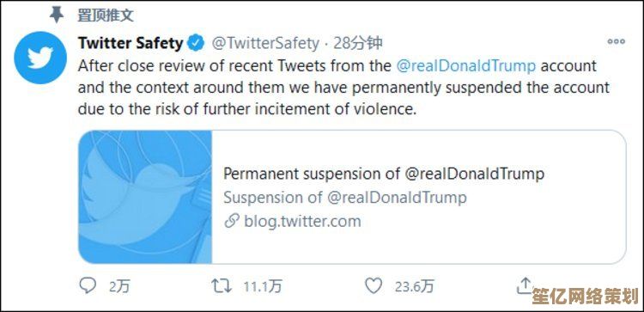
Task: Click the retweet arrows icon
Action: (222, 285)
